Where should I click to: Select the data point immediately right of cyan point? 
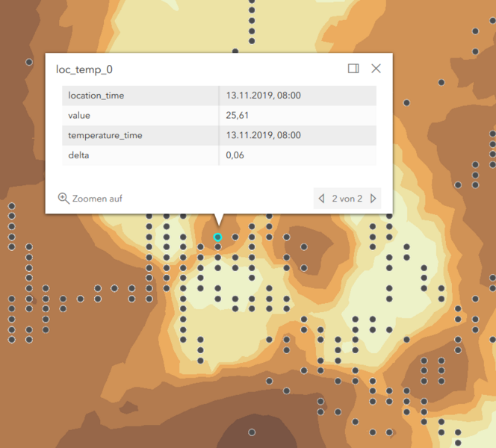(x=235, y=237)
